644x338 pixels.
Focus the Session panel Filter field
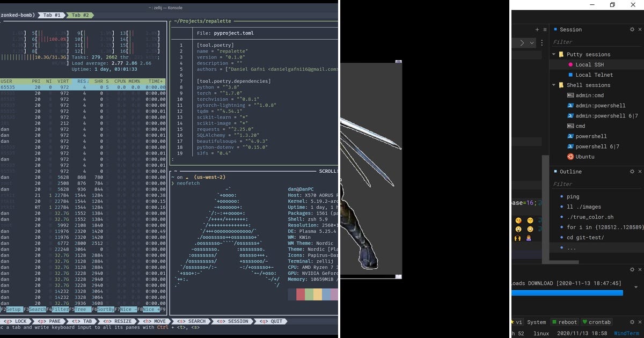pyautogui.click(x=597, y=42)
